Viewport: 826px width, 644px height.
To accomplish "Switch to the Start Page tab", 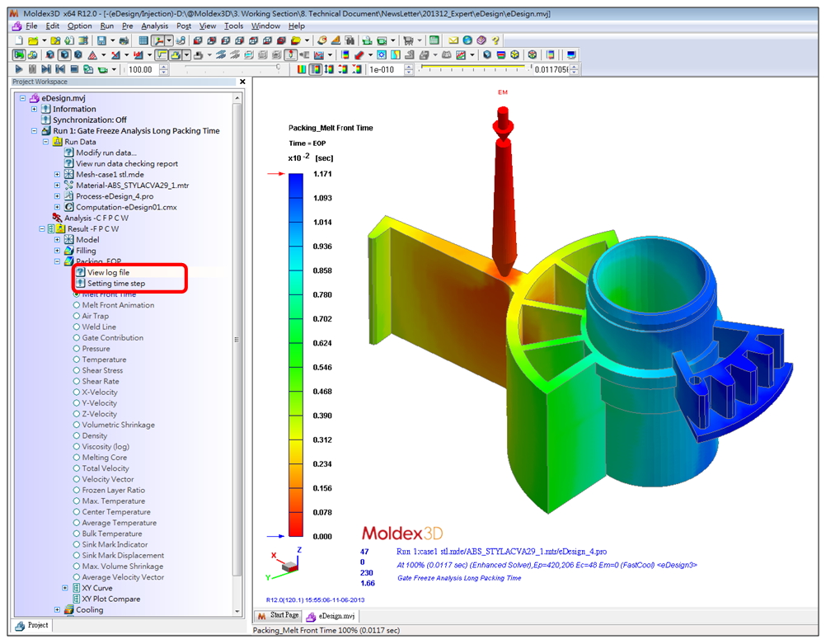I will click(x=278, y=615).
